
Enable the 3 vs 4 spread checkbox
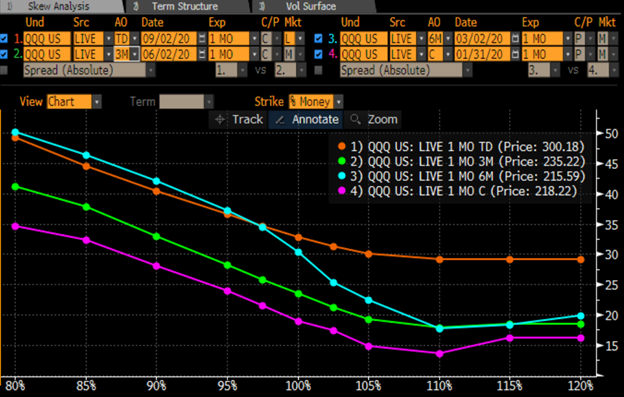[318, 70]
